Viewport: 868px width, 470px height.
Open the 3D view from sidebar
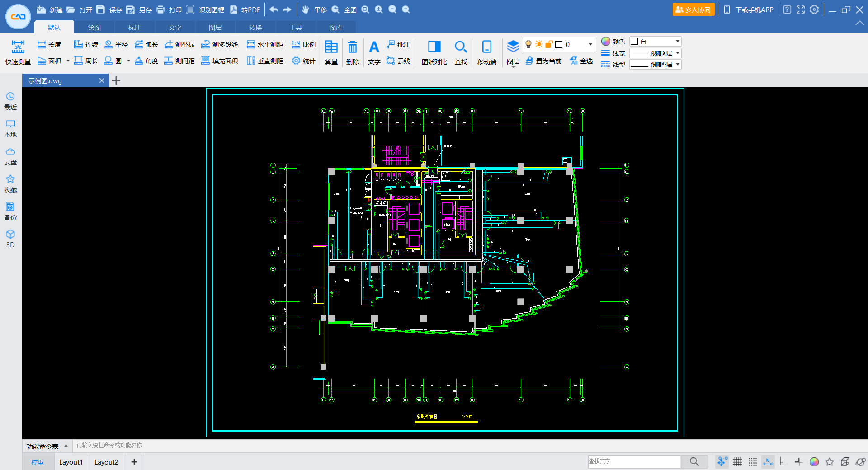pos(10,239)
